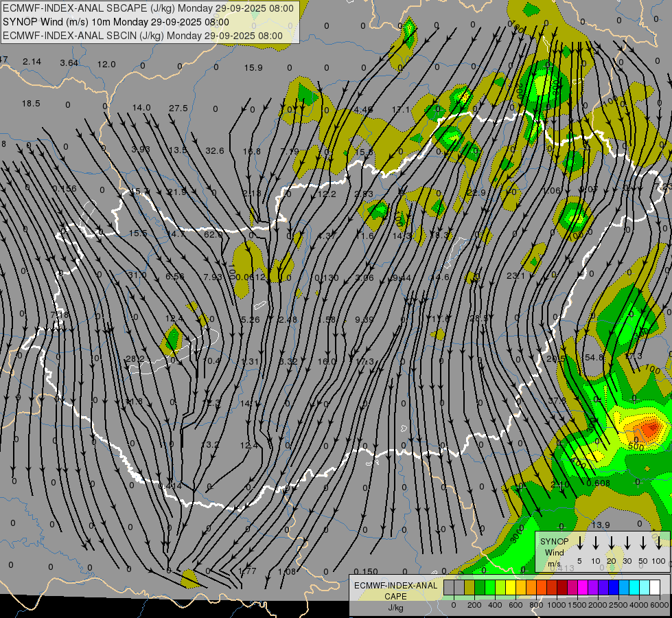Image resolution: width=672 pixels, height=618 pixels.
Task: Click the '13.9' value near wind legend
Action: pyautogui.click(x=601, y=525)
